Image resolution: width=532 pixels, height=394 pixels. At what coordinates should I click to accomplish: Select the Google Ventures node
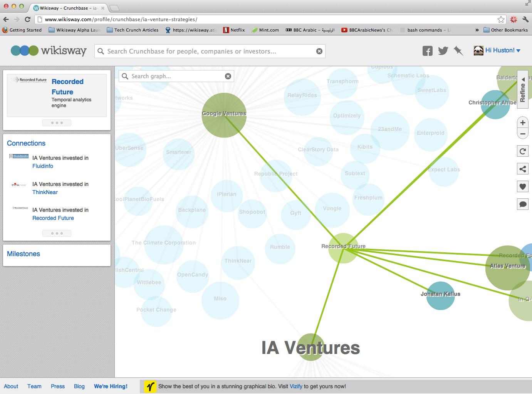[224, 115]
